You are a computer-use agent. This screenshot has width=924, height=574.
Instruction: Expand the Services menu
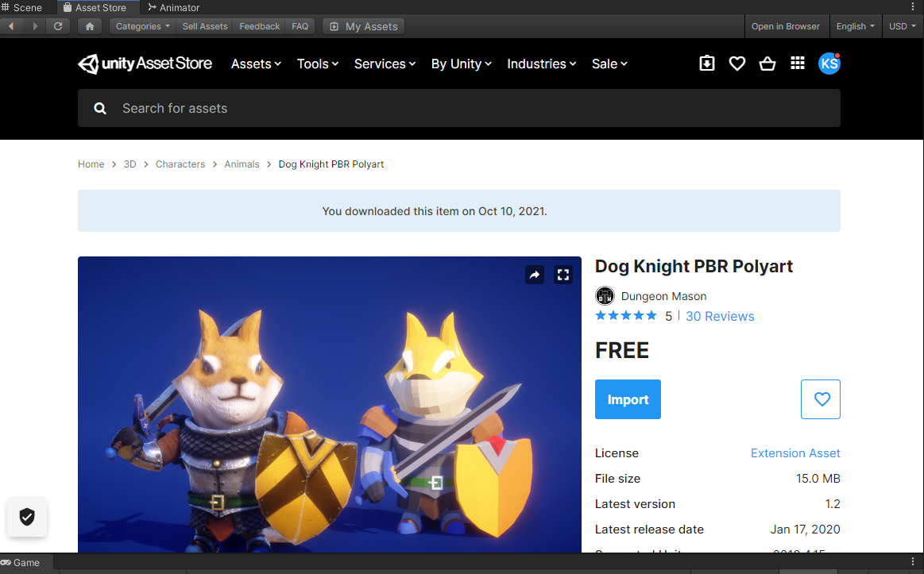pyautogui.click(x=385, y=64)
